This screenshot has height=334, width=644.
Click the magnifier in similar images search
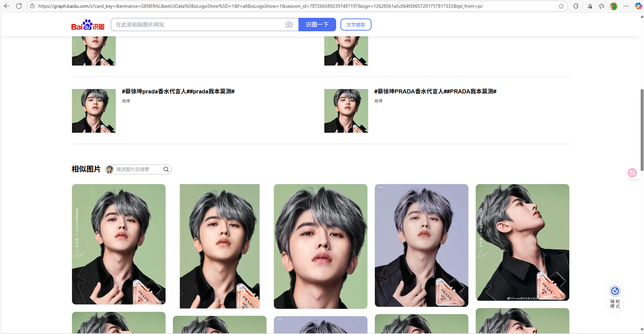(166, 169)
